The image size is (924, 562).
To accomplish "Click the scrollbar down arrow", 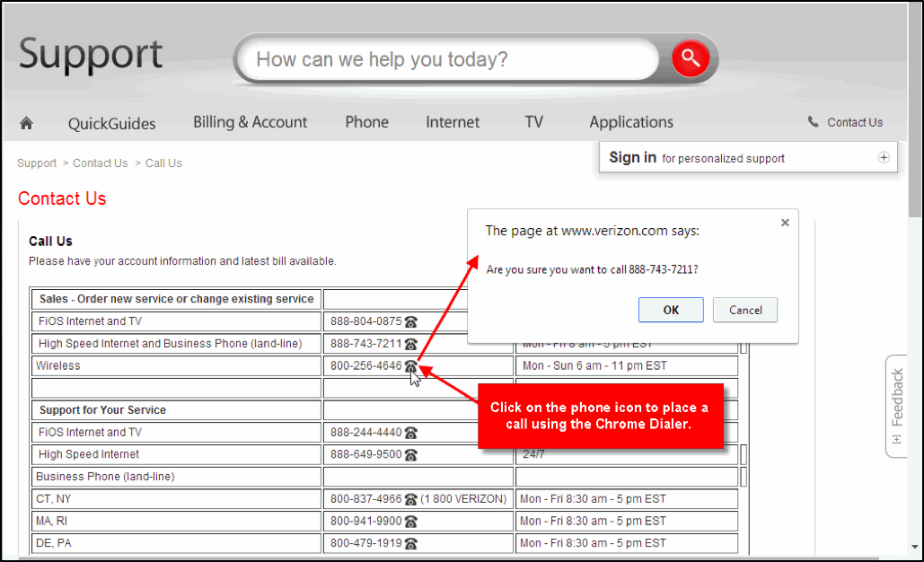I will tap(915, 547).
